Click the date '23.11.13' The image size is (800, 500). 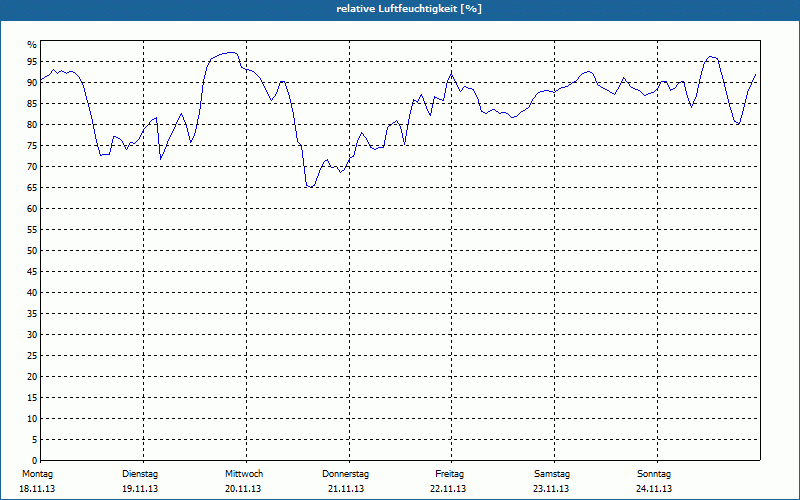click(551, 489)
